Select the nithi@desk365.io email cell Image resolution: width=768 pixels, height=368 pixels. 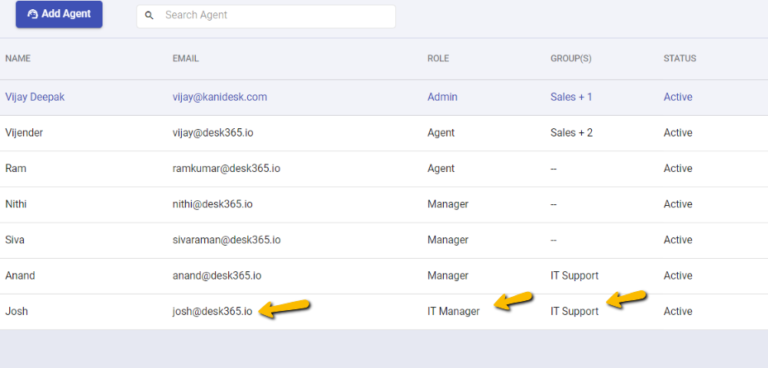(x=213, y=204)
